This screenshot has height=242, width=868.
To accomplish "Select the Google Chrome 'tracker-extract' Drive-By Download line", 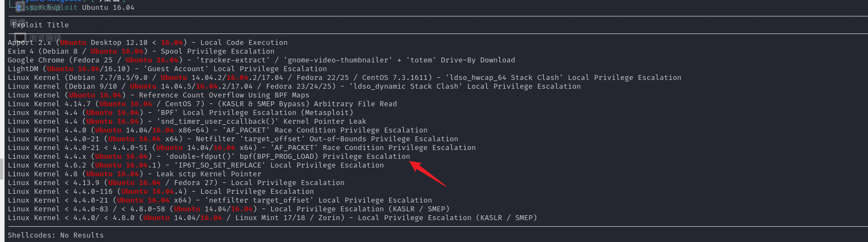I will (x=261, y=60).
